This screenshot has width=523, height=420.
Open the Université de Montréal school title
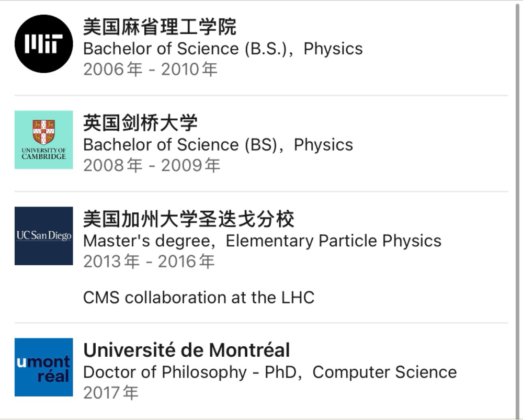186,350
